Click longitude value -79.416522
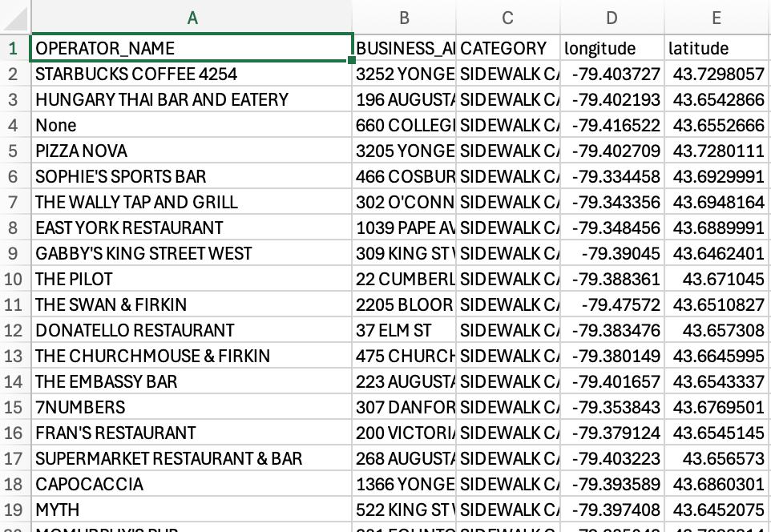This screenshot has height=532, width=771. click(612, 125)
